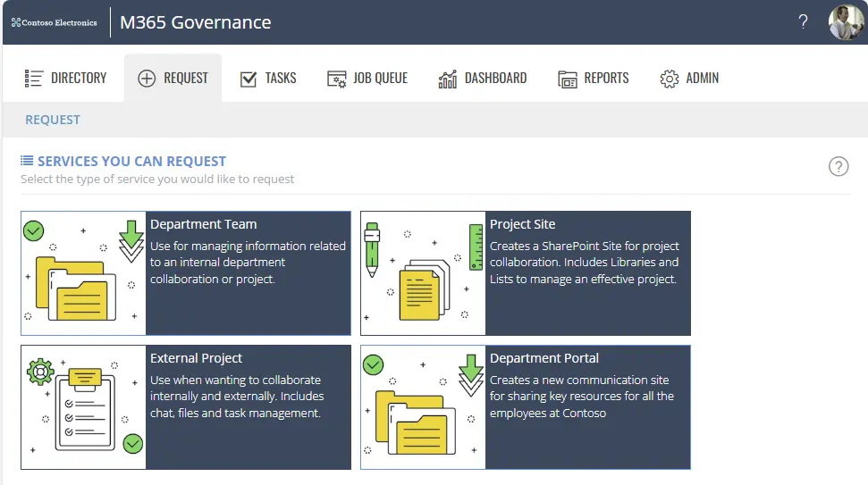Viewport: 868px width, 485px height.
Task: Click the Directory list icon
Action: pos(34,79)
